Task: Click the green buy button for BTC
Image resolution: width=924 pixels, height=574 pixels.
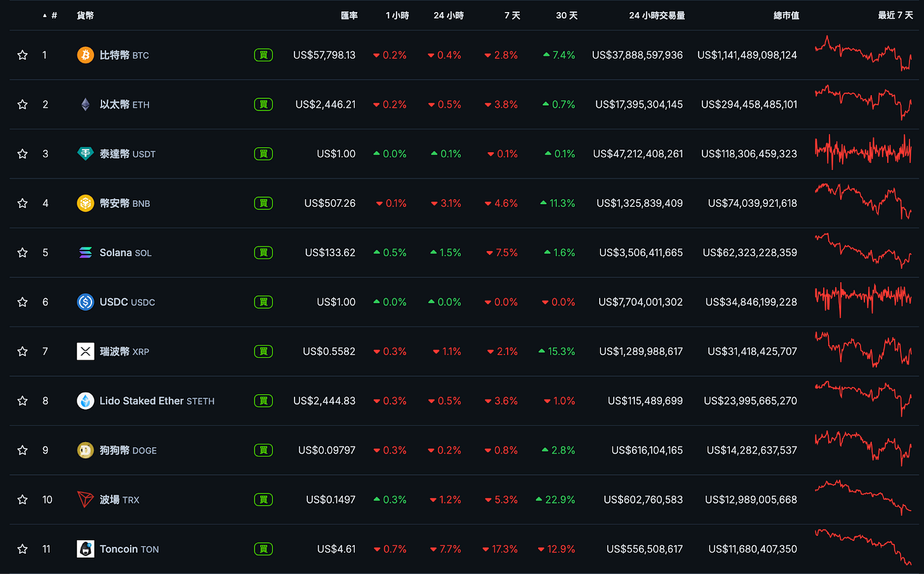Action: [263, 55]
